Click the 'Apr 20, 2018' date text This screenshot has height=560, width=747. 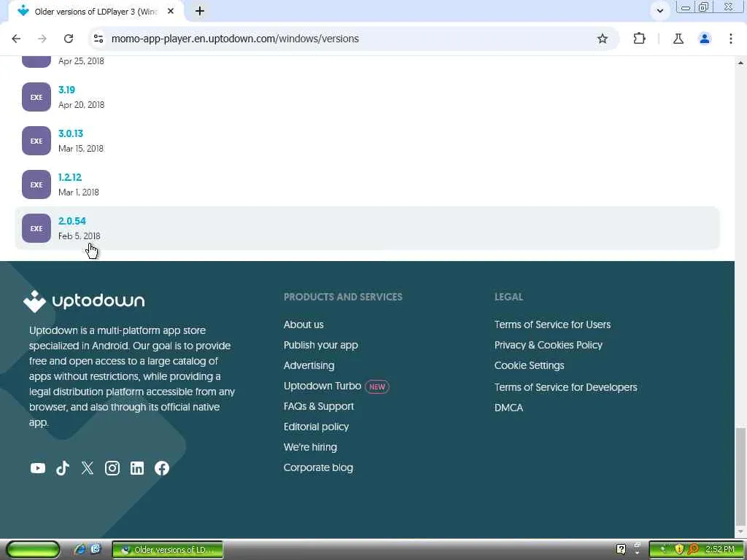pos(81,105)
